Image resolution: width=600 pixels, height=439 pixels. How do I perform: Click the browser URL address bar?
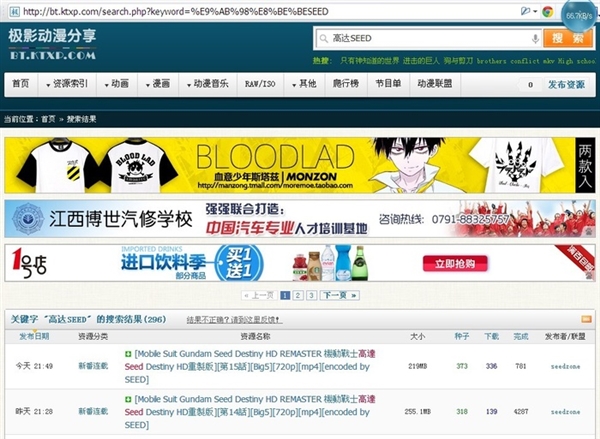point(268,12)
